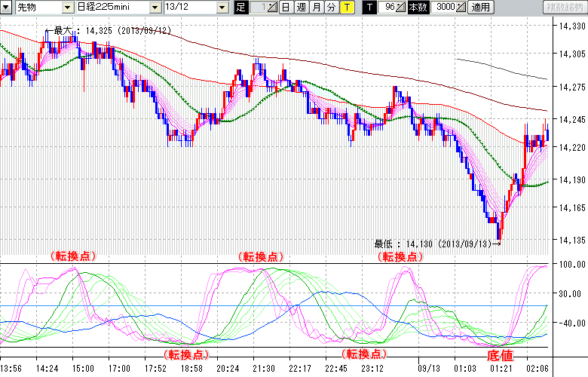Expand the 13/12 contract month dropdown
This screenshot has width=588, height=377.
[222, 8]
